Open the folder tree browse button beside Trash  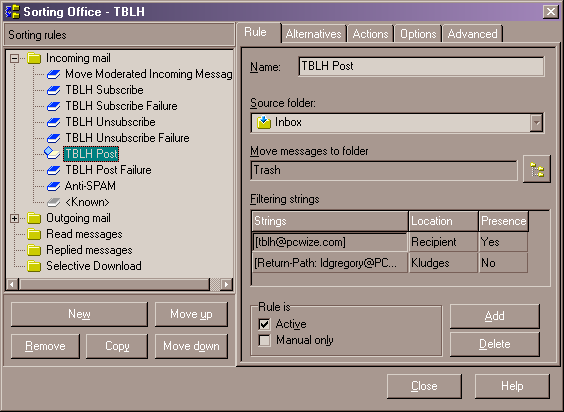tap(537, 169)
